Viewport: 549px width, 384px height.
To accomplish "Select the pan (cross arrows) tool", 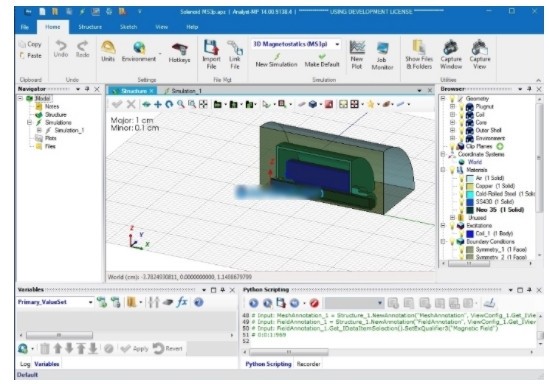I will (x=158, y=104).
